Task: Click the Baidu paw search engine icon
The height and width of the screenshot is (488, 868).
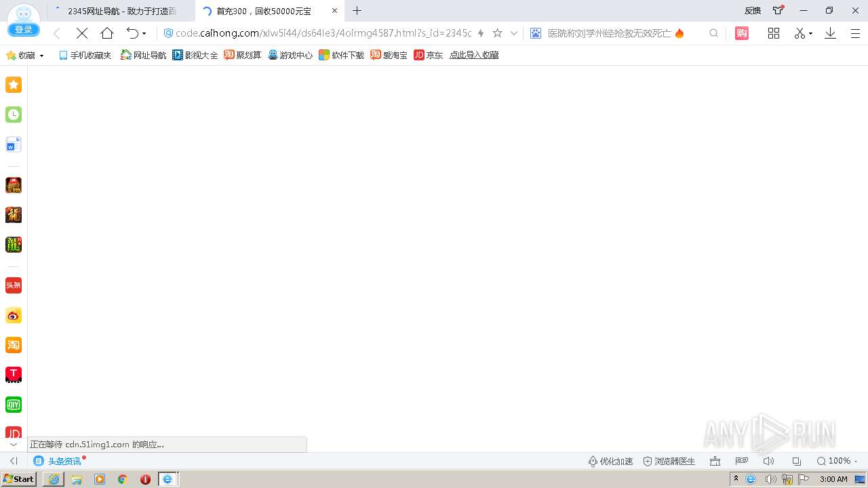Action: pyautogui.click(x=536, y=33)
